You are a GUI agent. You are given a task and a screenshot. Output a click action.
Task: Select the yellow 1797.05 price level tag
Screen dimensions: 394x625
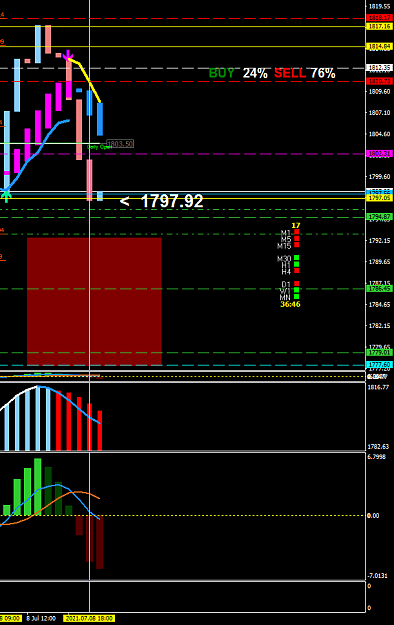(379, 198)
